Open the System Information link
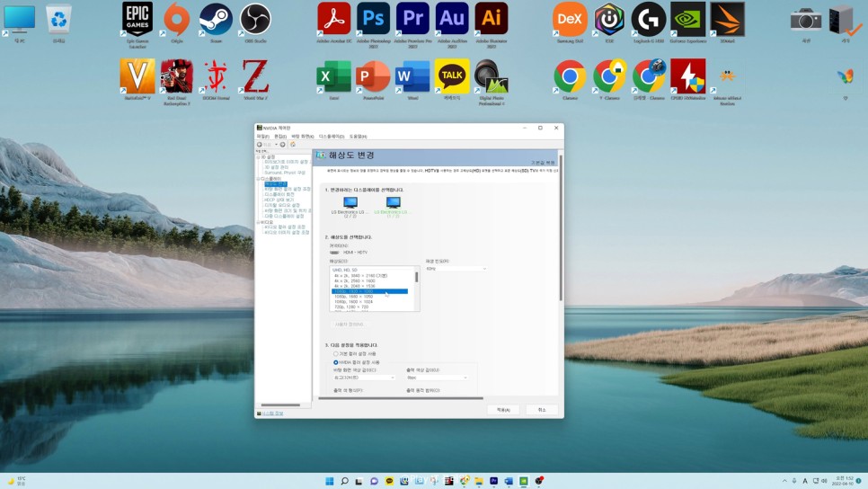868x489 pixels. [272, 413]
